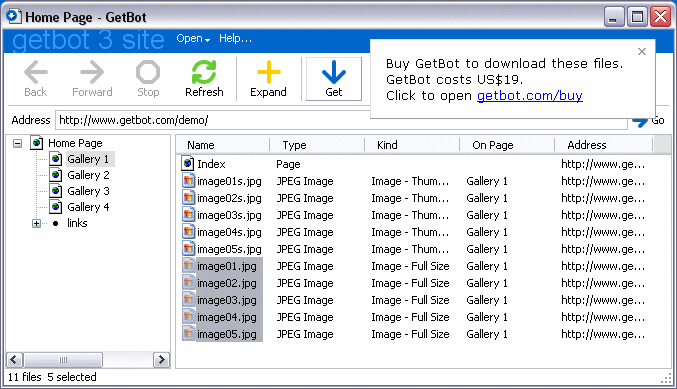Sort by the Type column header
Image resolution: width=677 pixels, height=389 pixels.
317,145
